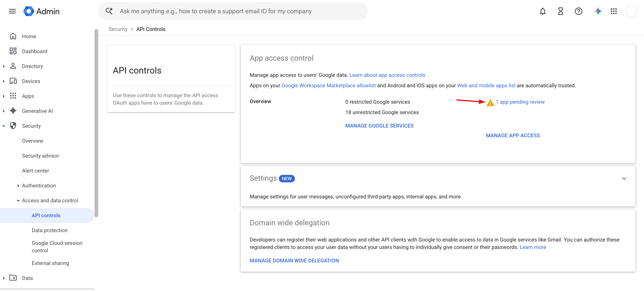
Task: Open Alert center page
Action: point(35,171)
